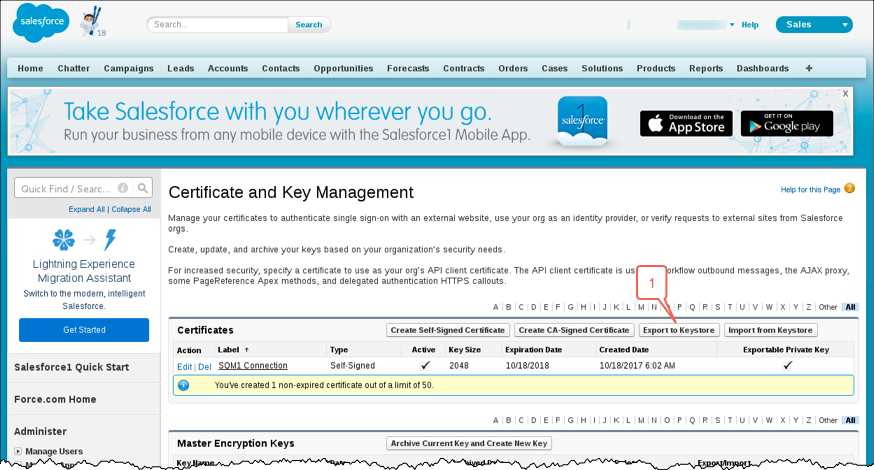Click the Export to Keystore button
Viewport: 874px width, 470px height.
[679, 330]
